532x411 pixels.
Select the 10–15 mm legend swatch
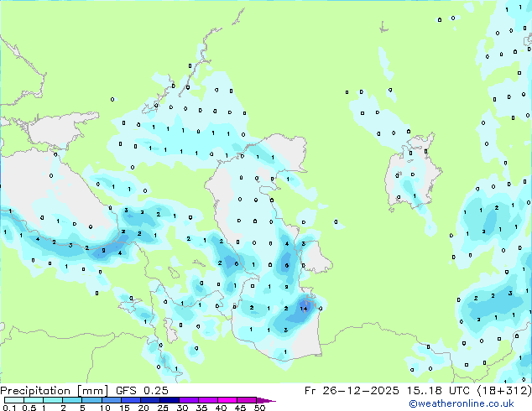point(112,400)
